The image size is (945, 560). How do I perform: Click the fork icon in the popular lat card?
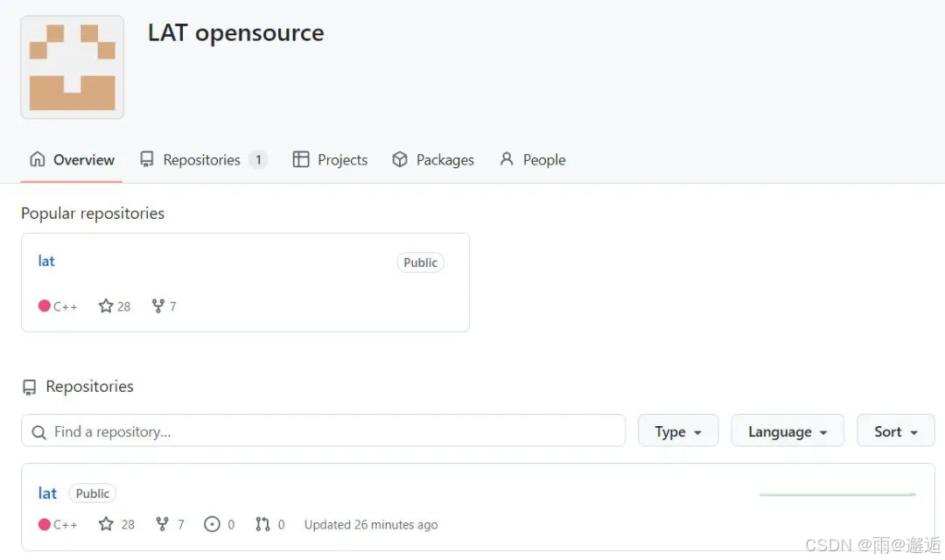tap(157, 306)
